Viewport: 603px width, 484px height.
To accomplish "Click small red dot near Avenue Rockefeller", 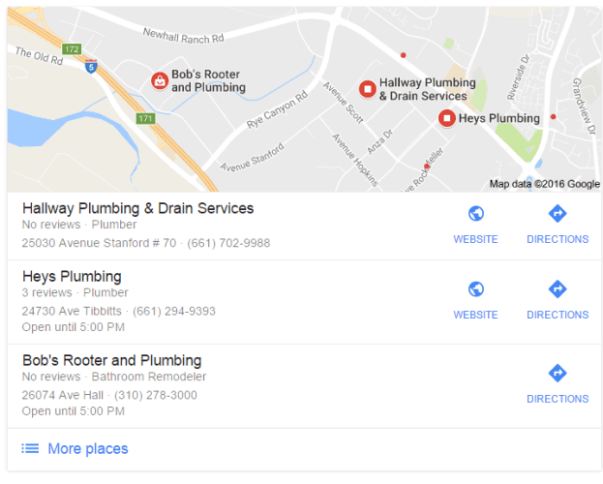I will pyautogui.click(x=426, y=166).
